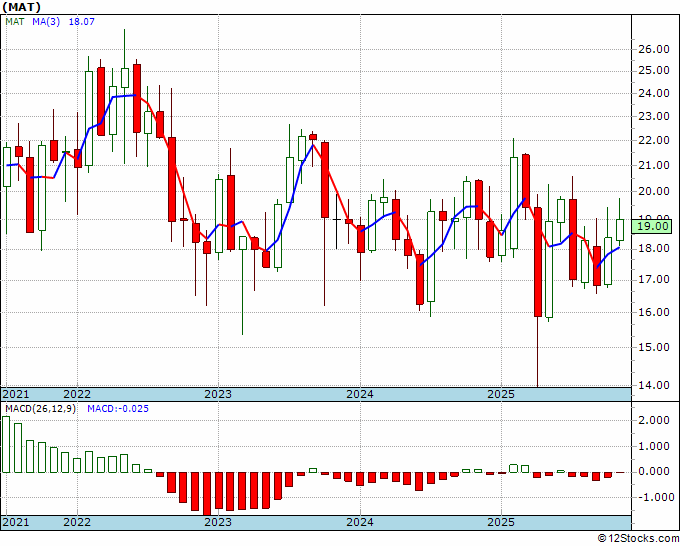The height and width of the screenshot is (546, 680).
Task: Click the 25.00 price axis label
Action: (x=654, y=70)
